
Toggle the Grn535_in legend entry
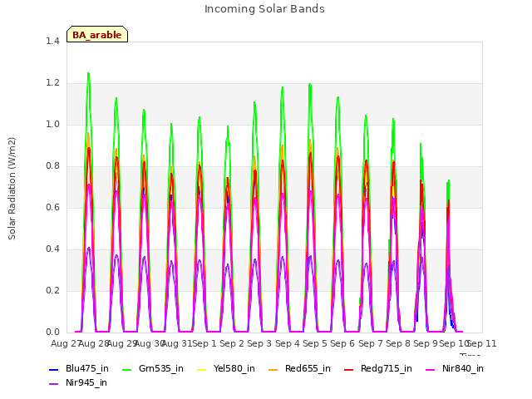click(x=153, y=368)
